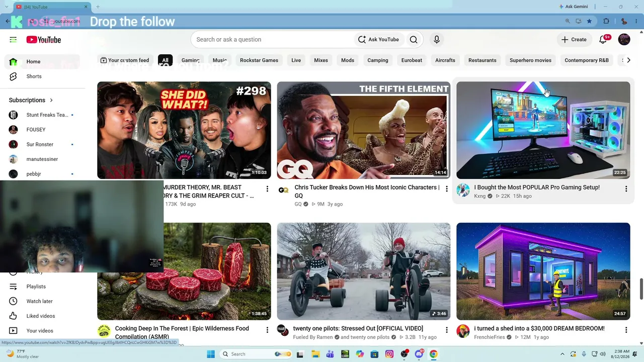The height and width of the screenshot is (362, 644).
Task: Click the search magnifier button
Action: click(x=414, y=40)
